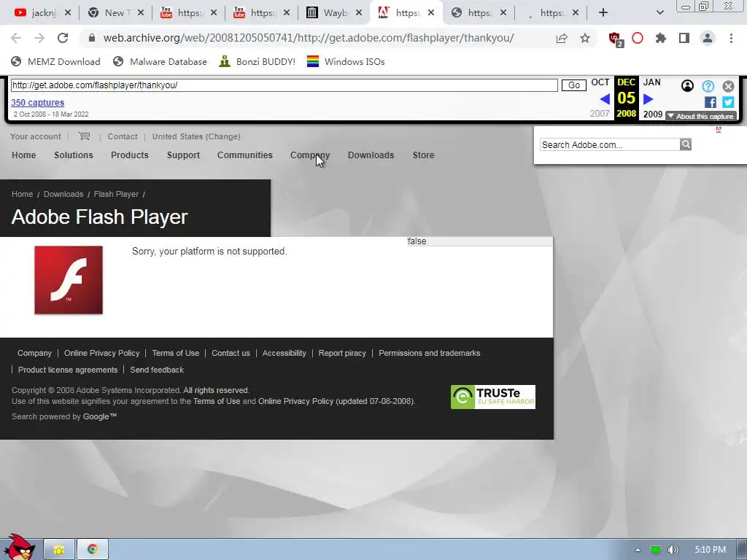747x560 pixels.
Task: Open Flash Player breadcrumb link
Action: click(116, 194)
